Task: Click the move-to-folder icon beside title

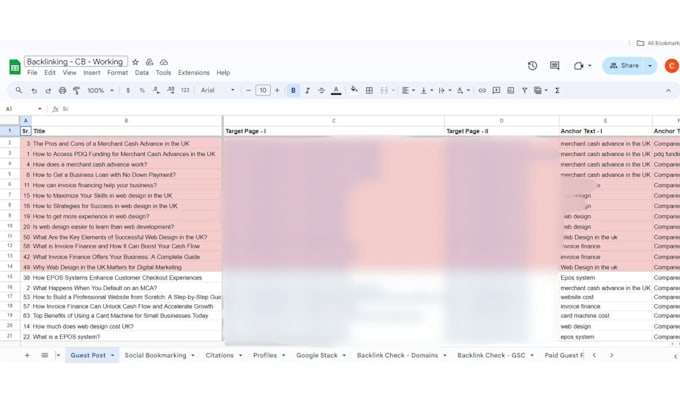Action: 149,62
